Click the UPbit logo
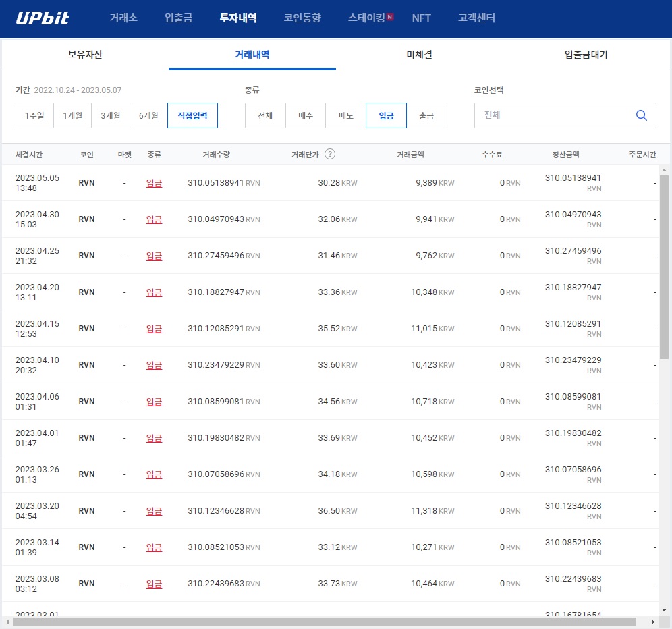 coord(42,18)
